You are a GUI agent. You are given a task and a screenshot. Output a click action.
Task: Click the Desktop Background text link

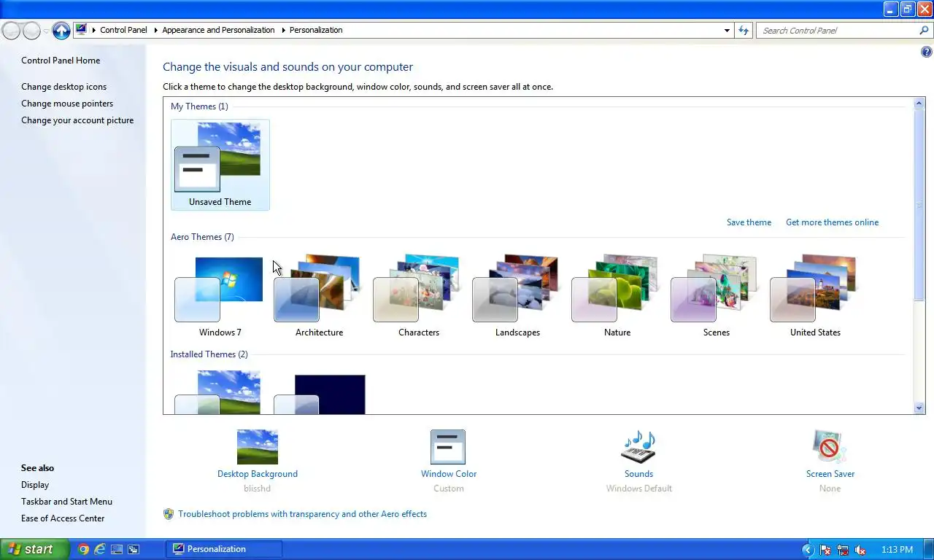click(x=257, y=474)
